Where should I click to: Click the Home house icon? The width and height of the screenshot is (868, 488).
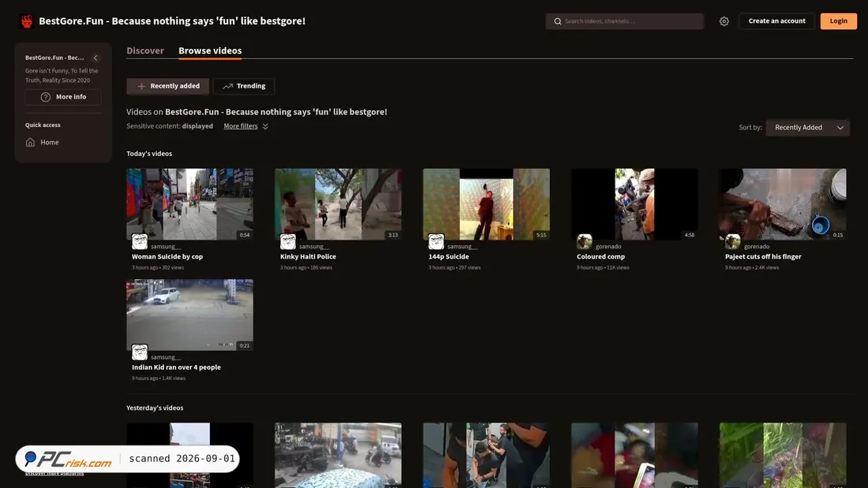pos(31,142)
